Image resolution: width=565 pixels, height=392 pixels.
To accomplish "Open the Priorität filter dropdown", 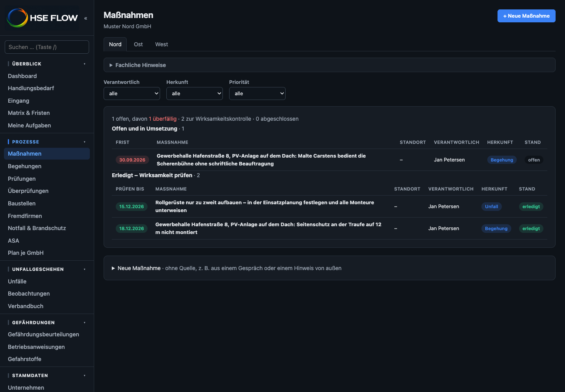I will click(257, 93).
